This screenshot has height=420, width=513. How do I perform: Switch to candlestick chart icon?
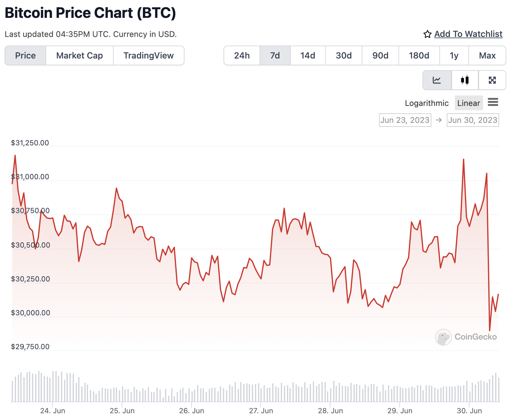[465, 80]
